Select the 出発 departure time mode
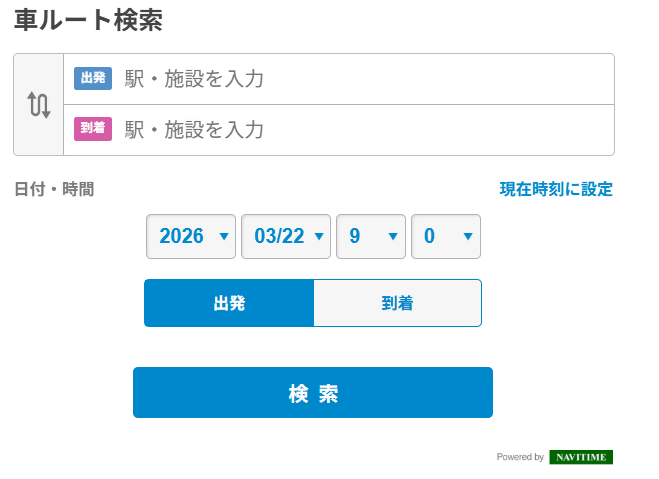This screenshot has width=659, height=479. point(229,303)
